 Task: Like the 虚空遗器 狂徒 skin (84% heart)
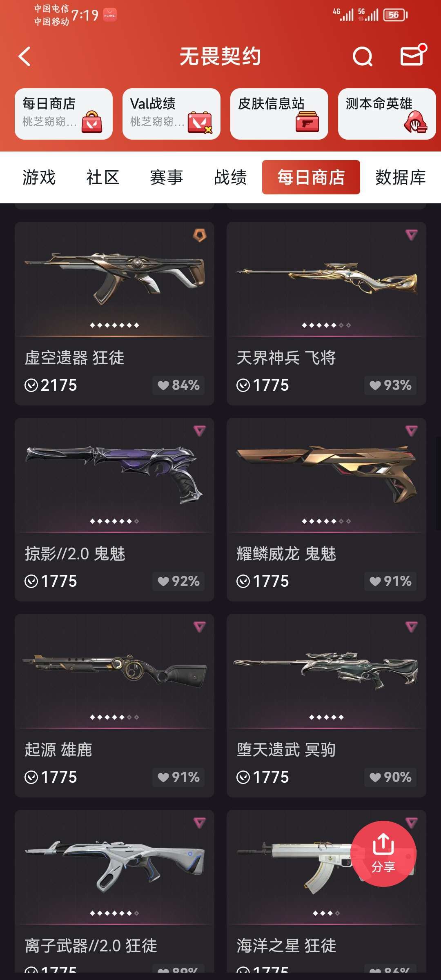click(178, 385)
